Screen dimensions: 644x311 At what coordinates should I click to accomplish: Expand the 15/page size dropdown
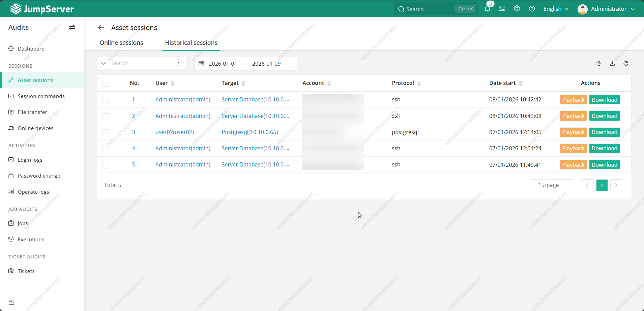click(x=552, y=185)
